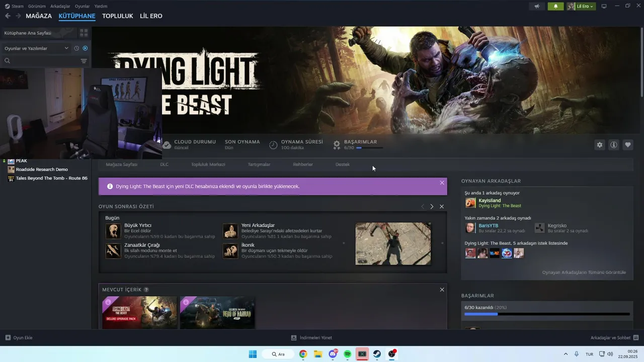Image resolution: width=644 pixels, height=362 pixels.
Task: Open the Steam menu
Action: click(14, 6)
